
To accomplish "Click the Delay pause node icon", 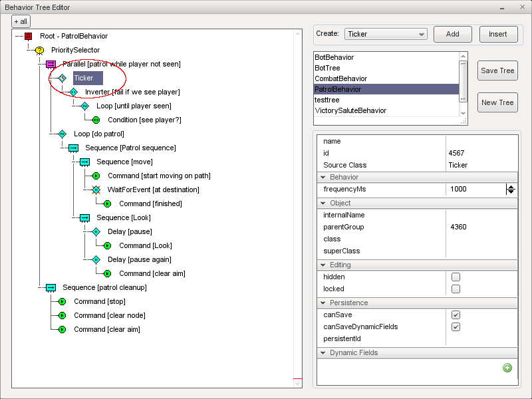I will [x=96, y=231].
